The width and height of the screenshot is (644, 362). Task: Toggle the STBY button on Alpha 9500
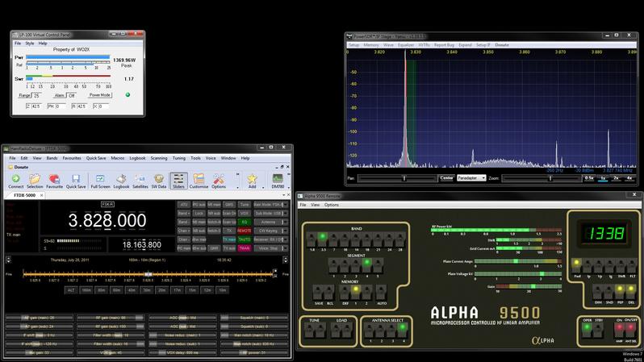click(599, 330)
